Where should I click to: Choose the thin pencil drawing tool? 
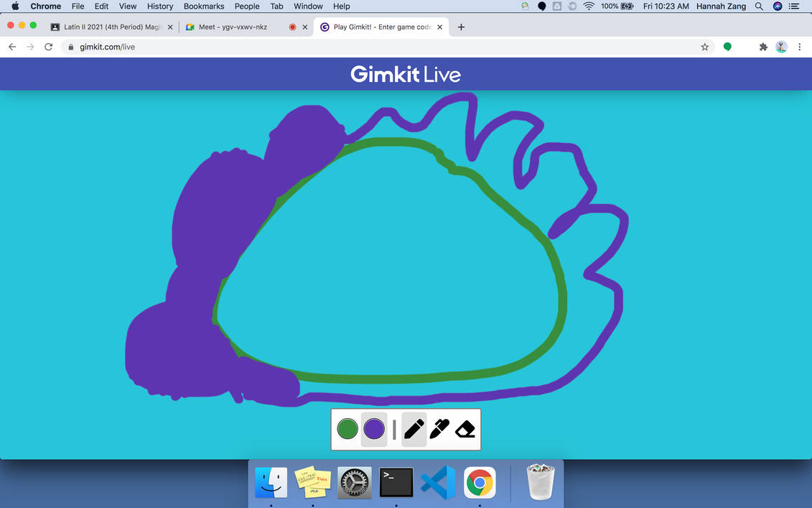coord(414,429)
